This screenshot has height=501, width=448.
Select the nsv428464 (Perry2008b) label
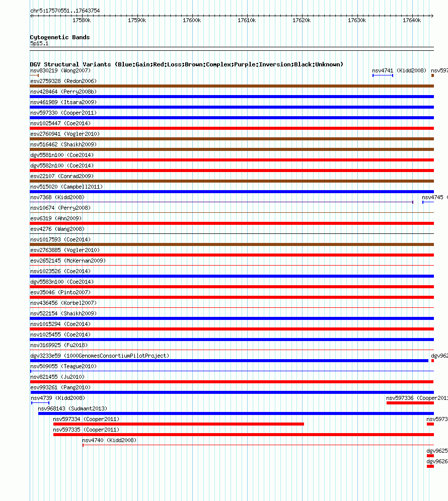[x=63, y=92]
